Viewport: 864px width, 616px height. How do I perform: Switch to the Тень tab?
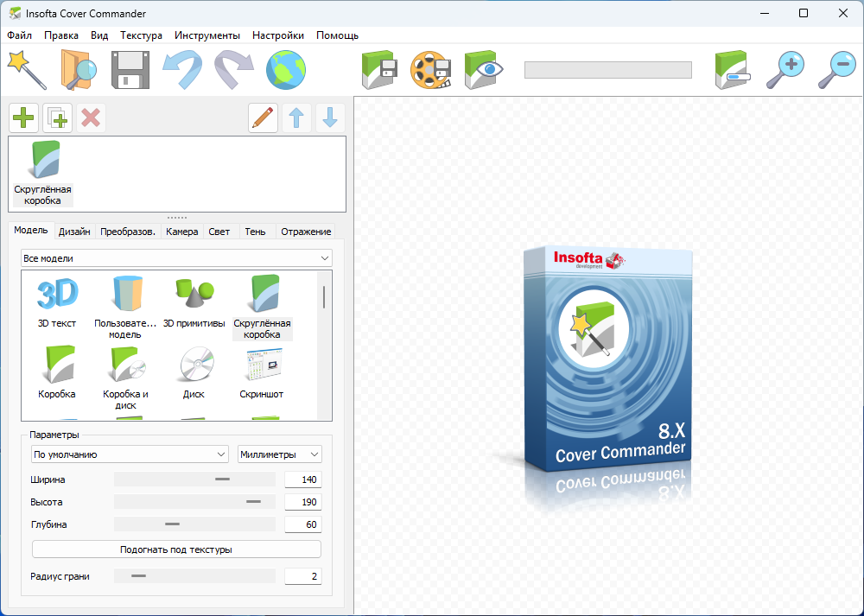click(x=255, y=232)
